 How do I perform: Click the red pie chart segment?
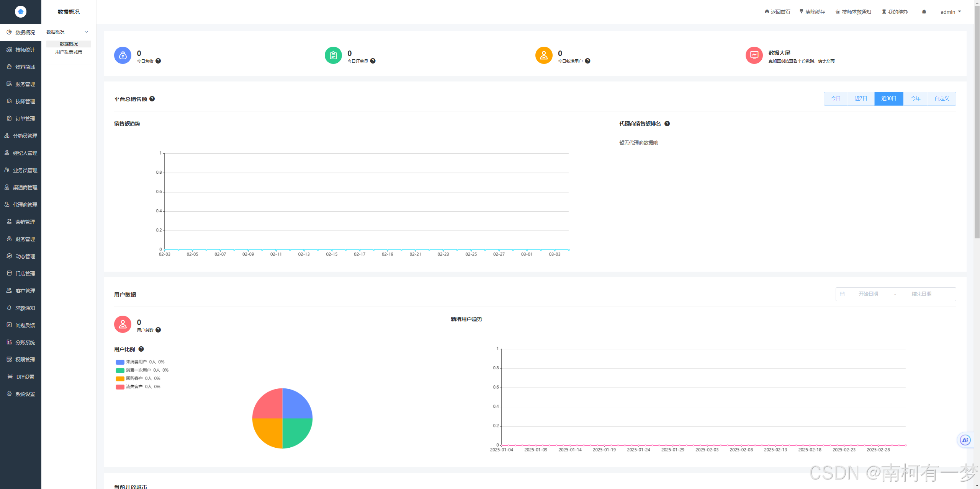pyautogui.click(x=269, y=405)
